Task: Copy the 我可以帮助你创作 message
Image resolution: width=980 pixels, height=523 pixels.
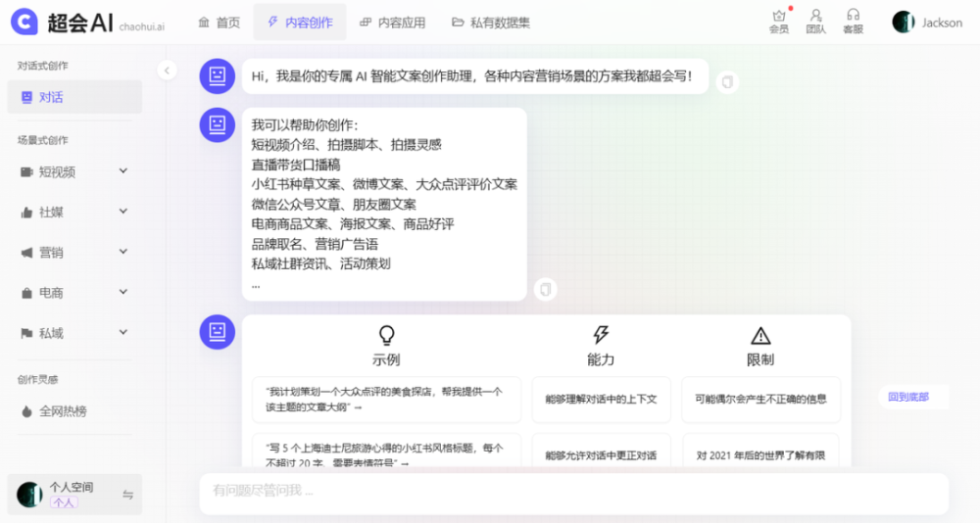Action: click(x=545, y=289)
